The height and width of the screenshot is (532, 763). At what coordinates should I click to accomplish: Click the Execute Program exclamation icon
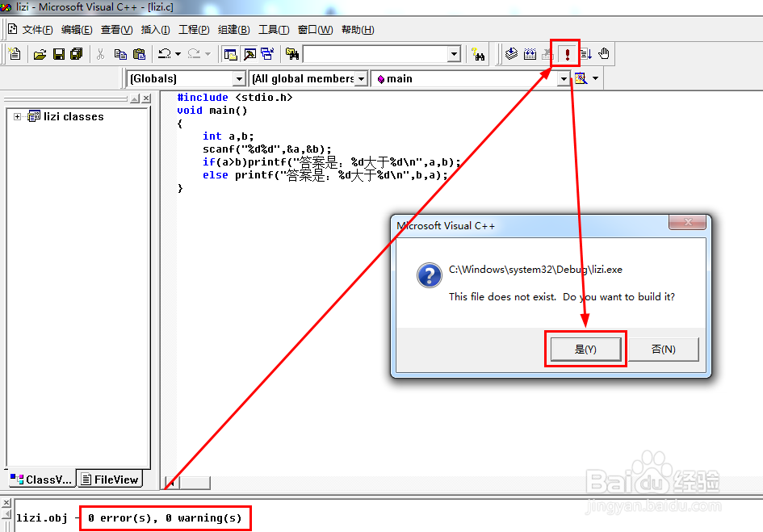coord(568,54)
